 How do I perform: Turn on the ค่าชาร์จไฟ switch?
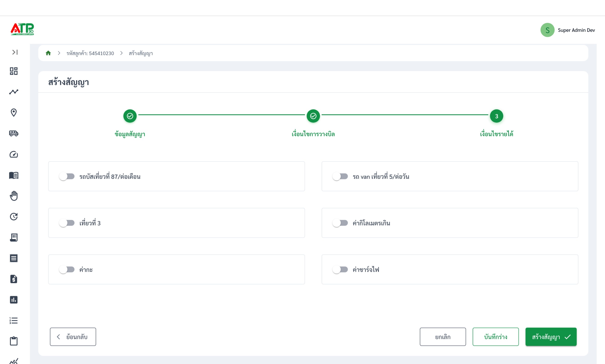(340, 270)
